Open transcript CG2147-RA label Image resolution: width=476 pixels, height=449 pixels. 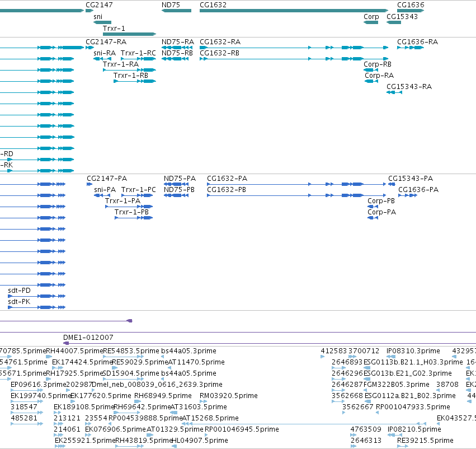point(106,41)
